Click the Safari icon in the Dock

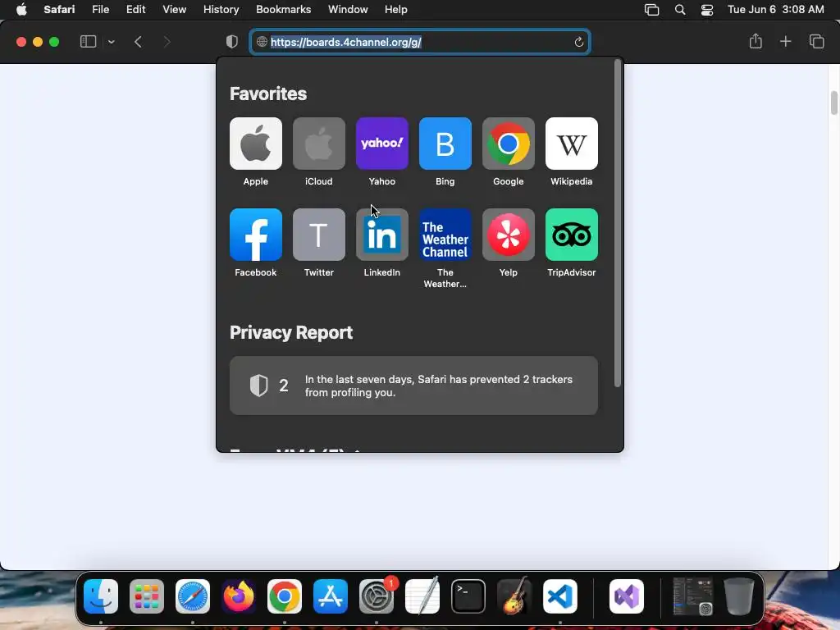click(x=193, y=596)
